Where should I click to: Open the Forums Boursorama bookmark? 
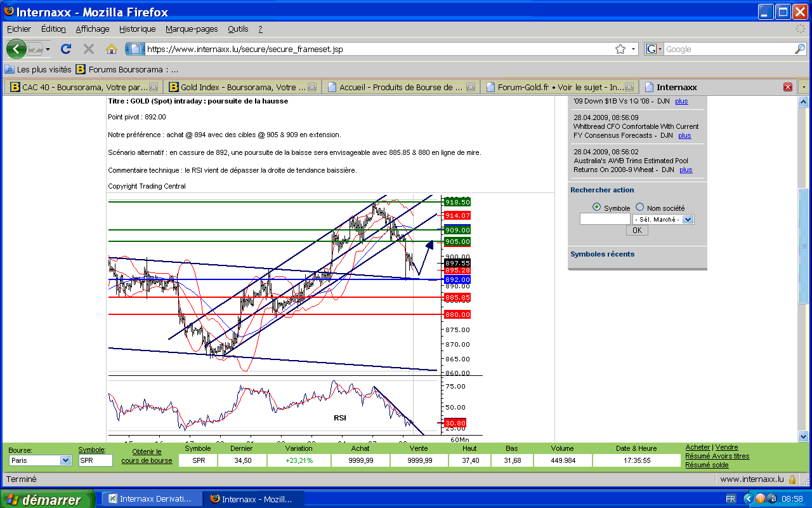[x=127, y=69]
